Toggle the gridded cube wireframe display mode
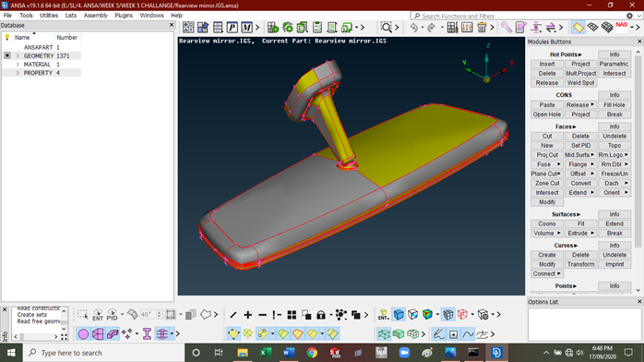 448,315
